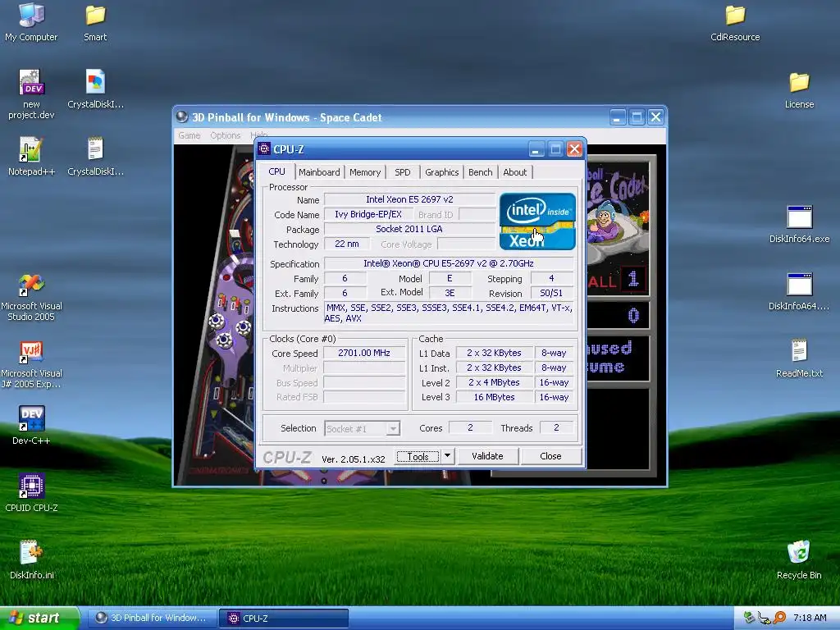The image size is (840, 630).
Task: Click the empty Bus Speed field
Action: (x=364, y=382)
